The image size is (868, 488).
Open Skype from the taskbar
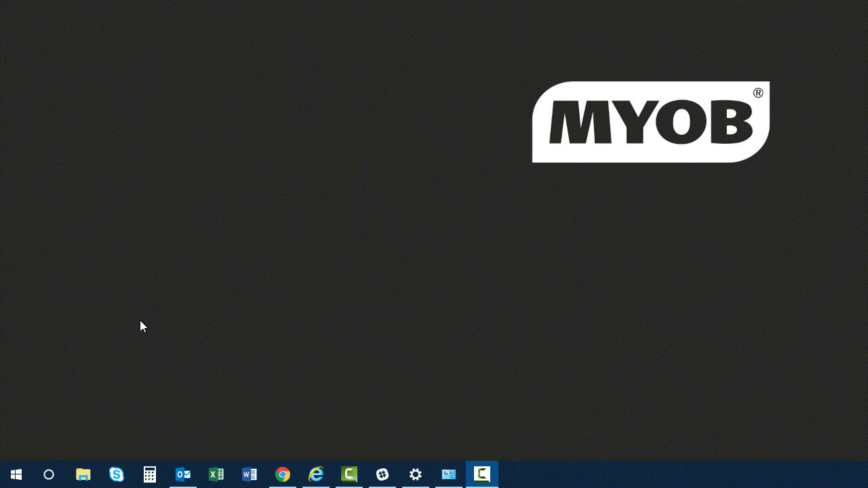point(117,474)
